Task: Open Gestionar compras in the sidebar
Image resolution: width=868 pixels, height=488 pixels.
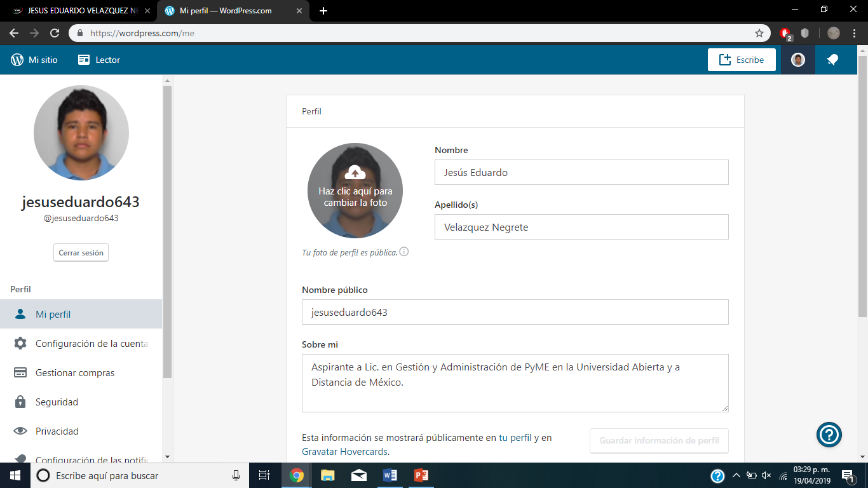Action: click(x=75, y=373)
